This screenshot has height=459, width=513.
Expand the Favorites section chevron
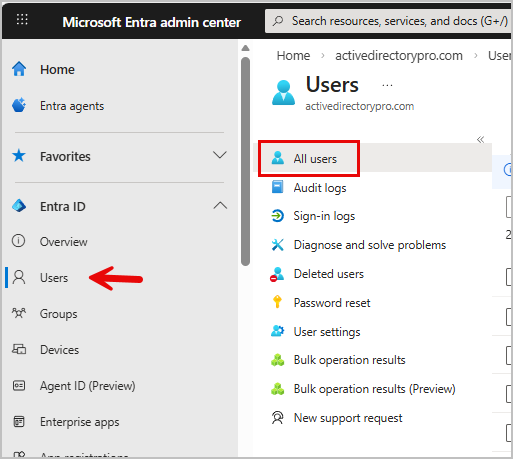pos(220,155)
